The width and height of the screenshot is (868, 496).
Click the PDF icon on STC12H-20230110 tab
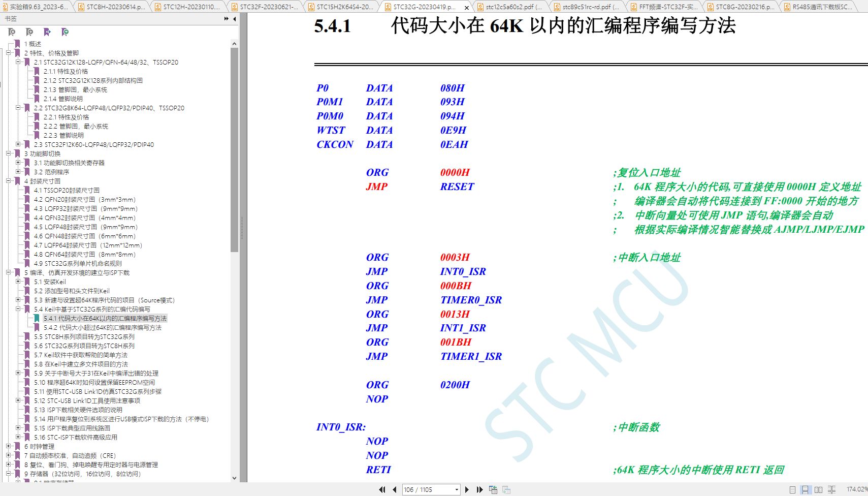coord(158,7)
